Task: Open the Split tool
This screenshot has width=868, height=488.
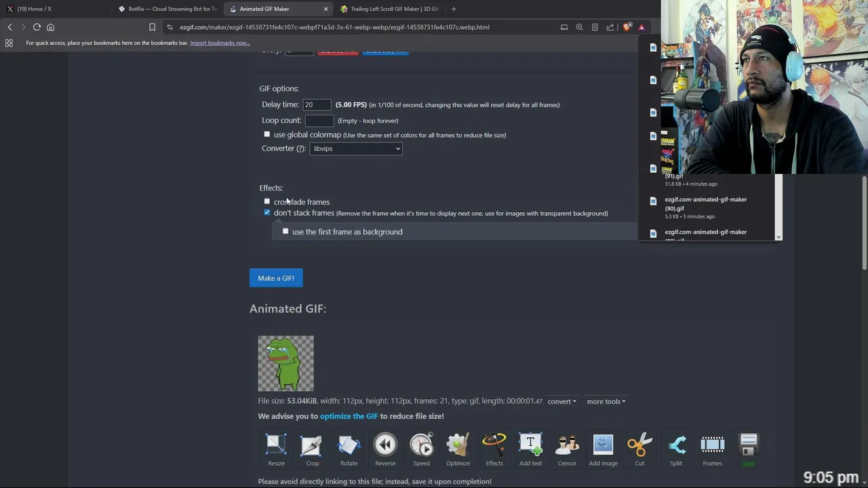Action: 676,450
